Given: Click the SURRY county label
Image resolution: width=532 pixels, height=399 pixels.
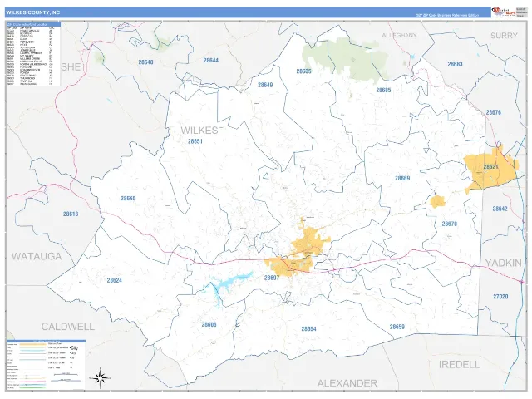Looking at the screenshot, I should (x=504, y=36).
